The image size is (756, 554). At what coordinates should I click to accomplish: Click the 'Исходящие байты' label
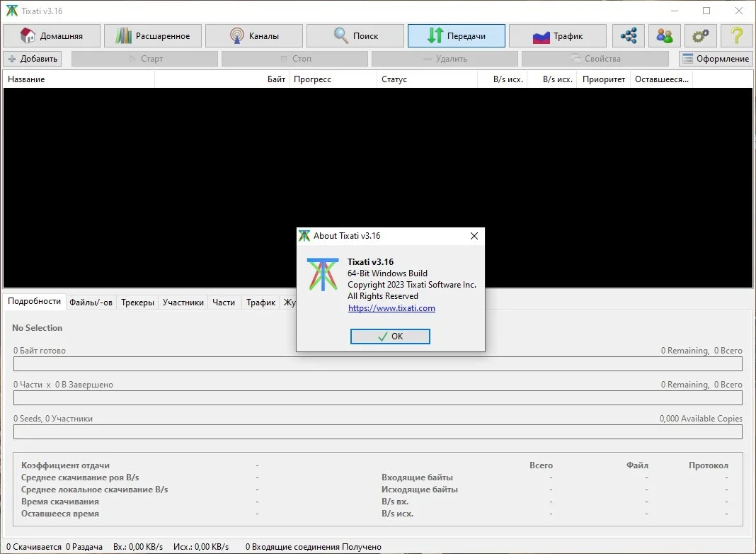[420, 490]
